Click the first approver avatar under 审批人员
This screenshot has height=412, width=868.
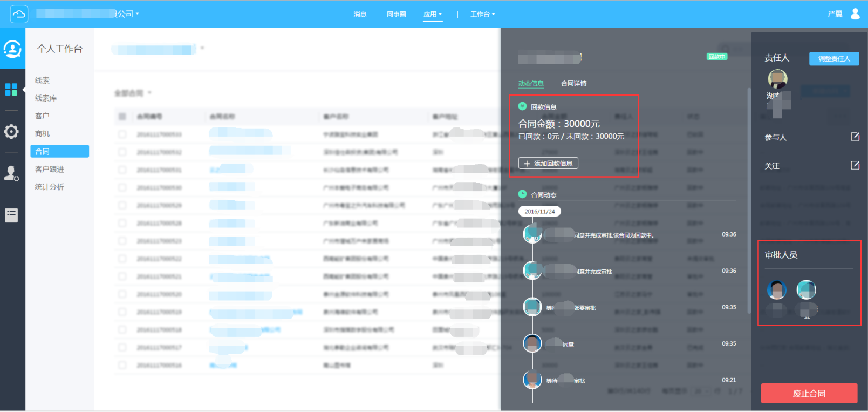(x=776, y=290)
